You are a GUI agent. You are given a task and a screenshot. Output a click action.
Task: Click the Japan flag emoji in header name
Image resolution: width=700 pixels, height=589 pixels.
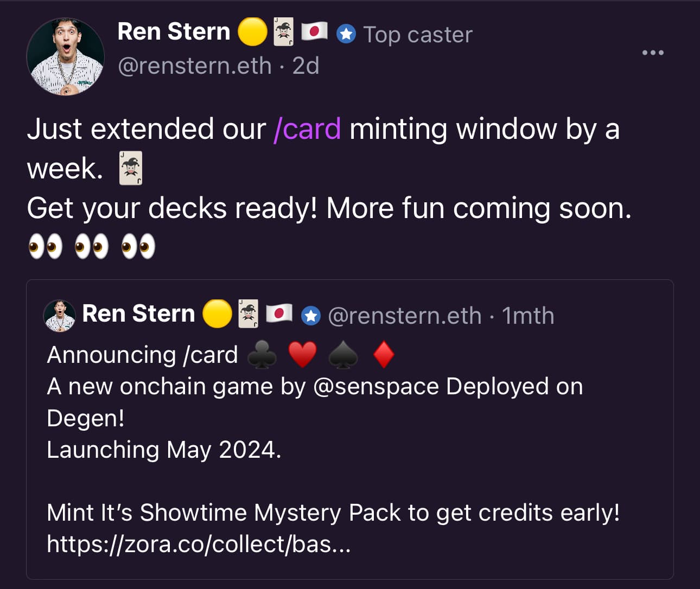314,31
